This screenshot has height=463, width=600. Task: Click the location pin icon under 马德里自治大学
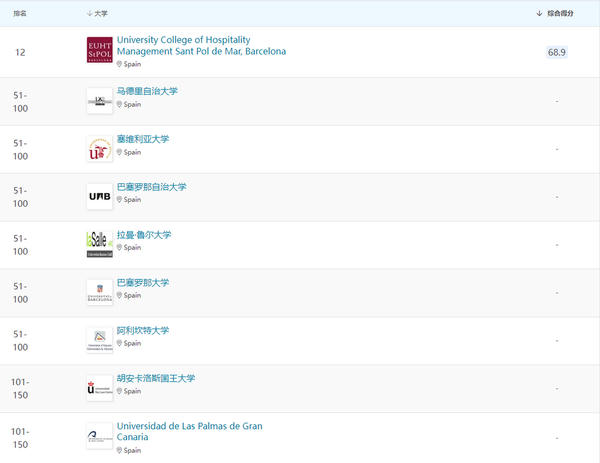click(119, 104)
